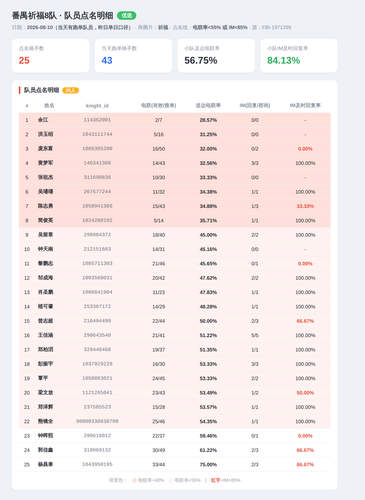Click the 2/7 call ratio cell
The width and height of the screenshot is (365, 500).
[x=159, y=120]
